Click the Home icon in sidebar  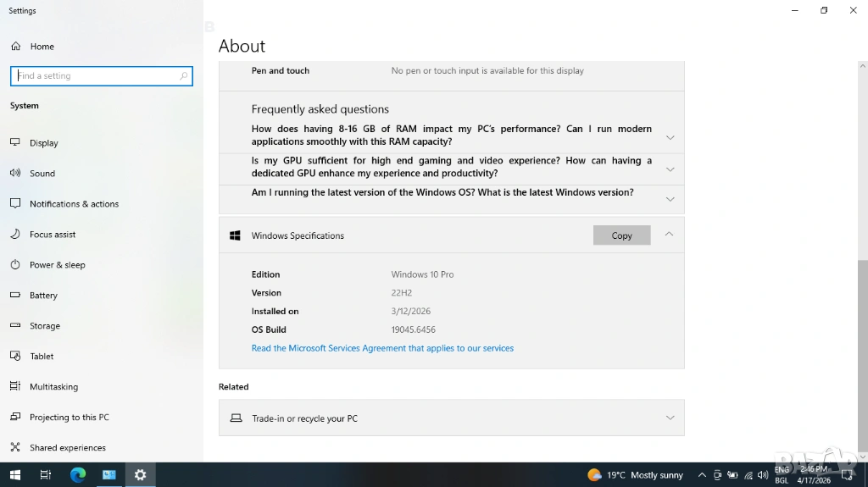(x=15, y=47)
